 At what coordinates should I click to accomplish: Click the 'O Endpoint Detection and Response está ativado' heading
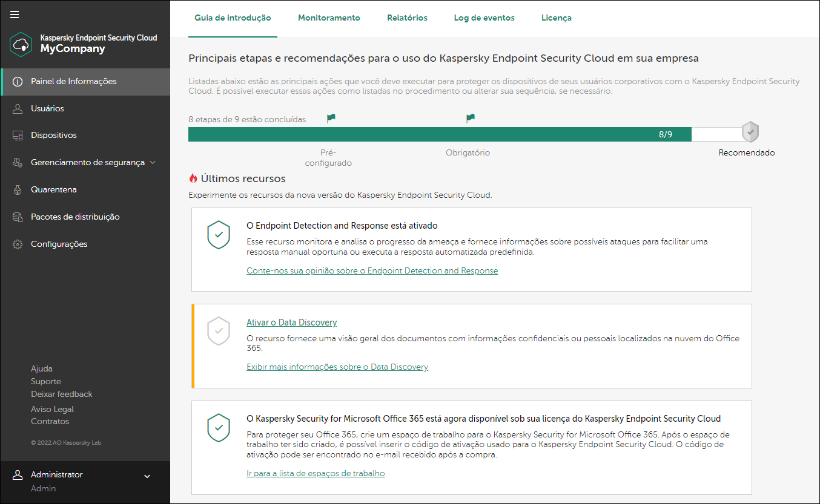(x=342, y=226)
